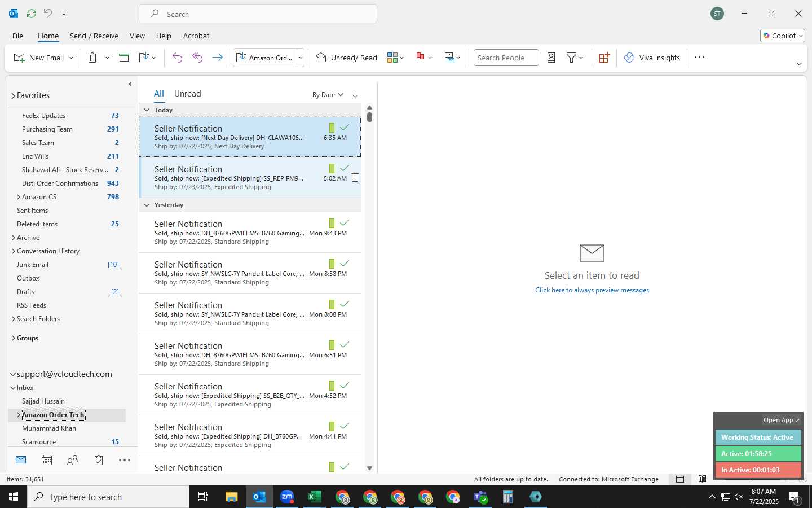812x508 pixels.
Task: Open Viva Insights
Action: (652, 58)
